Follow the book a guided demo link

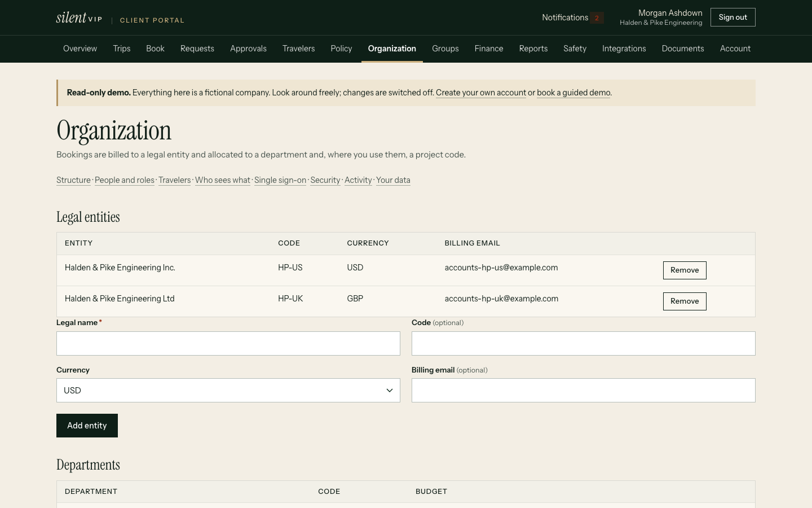(x=573, y=93)
